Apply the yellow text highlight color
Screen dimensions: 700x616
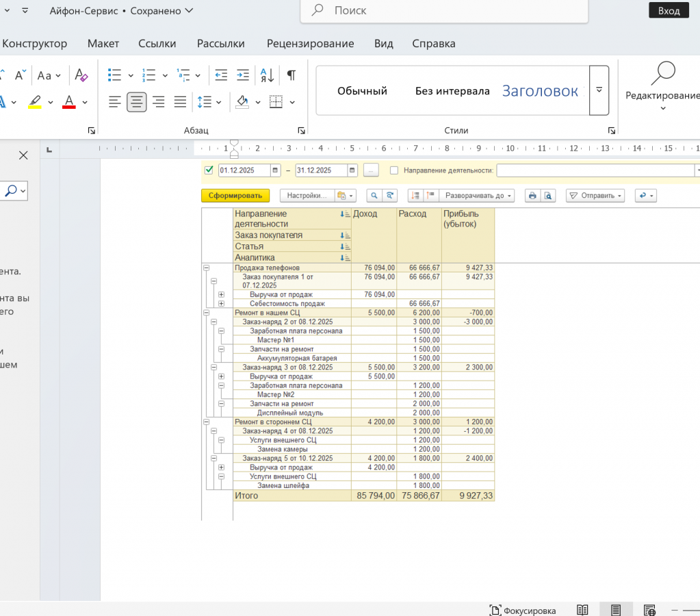pos(34,102)
